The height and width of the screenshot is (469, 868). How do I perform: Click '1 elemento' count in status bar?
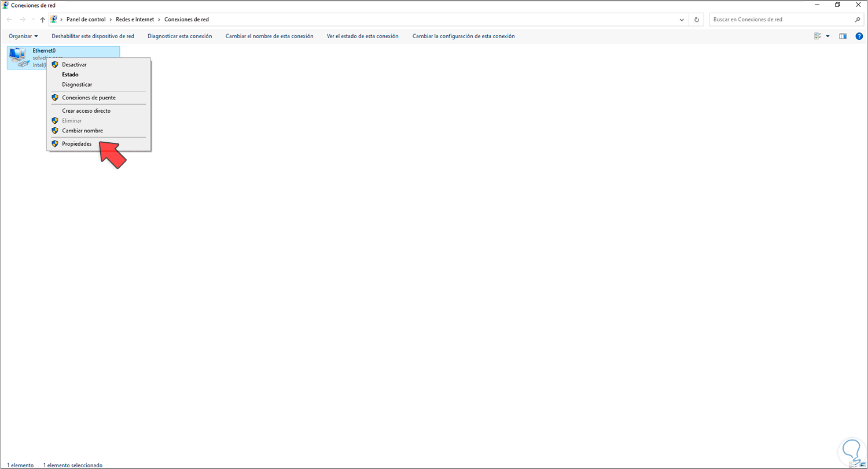click(x=20, y=465)
